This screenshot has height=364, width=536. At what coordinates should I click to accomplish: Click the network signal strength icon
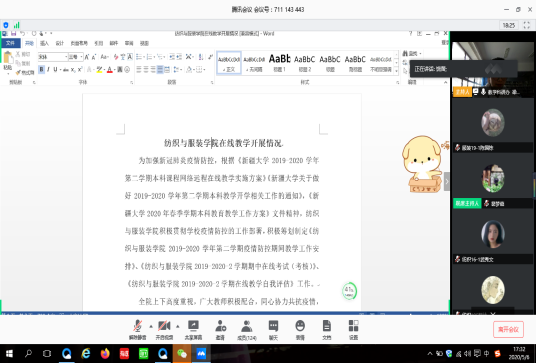click(16, 25)
